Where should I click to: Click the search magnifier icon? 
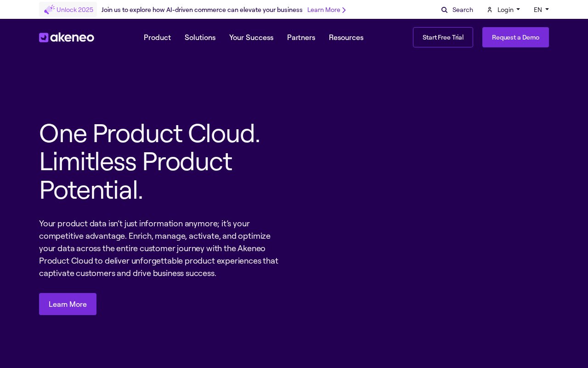444,10
